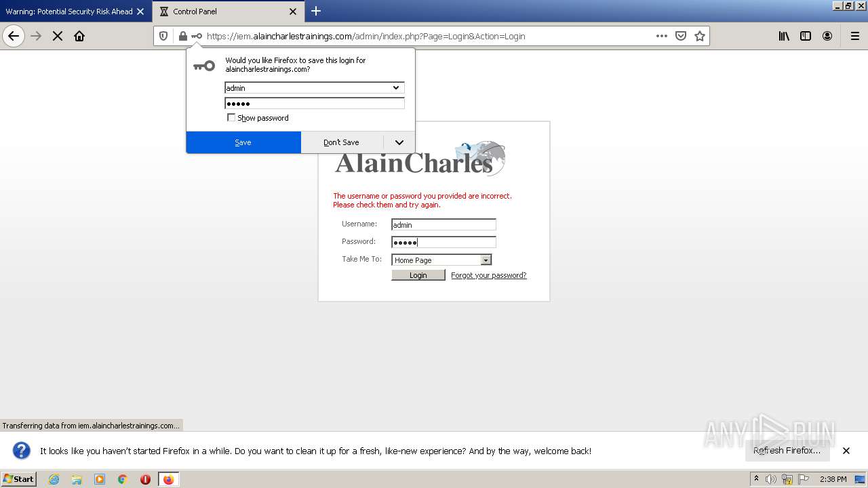Show sidebars icon
The width and height of the screenshot is (868, 488).
[x=806, y=36]
